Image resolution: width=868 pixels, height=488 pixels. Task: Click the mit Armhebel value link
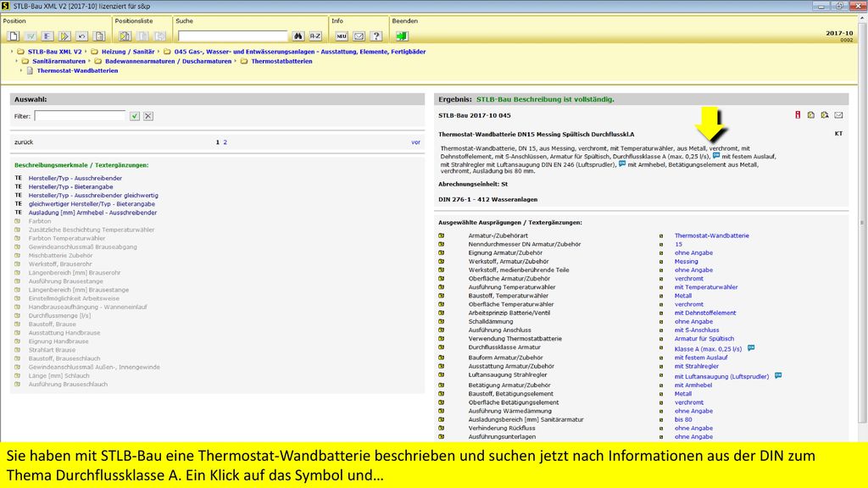point(693,385)
